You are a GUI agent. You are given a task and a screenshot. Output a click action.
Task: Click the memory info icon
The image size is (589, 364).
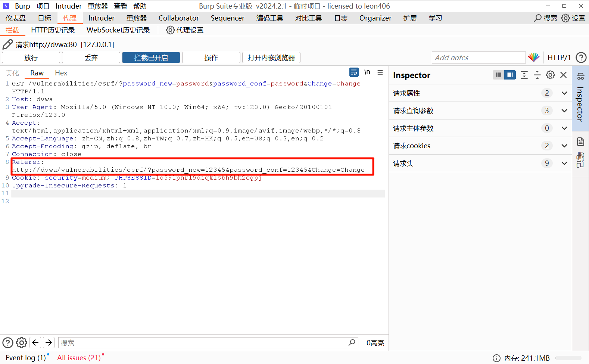(x=496, y=358)
